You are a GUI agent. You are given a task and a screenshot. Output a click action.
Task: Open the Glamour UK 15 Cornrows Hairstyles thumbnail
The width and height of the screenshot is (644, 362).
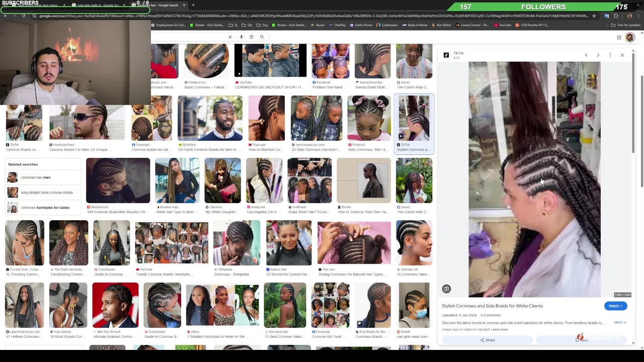(x=414, y=243)
